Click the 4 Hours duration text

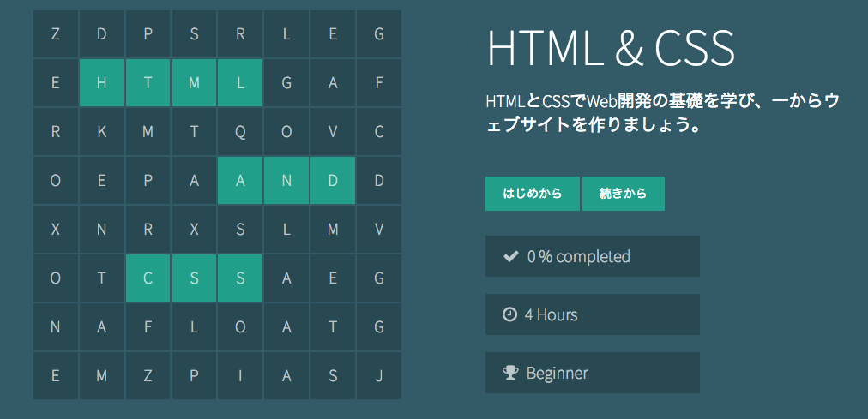(x=551, y=315)
